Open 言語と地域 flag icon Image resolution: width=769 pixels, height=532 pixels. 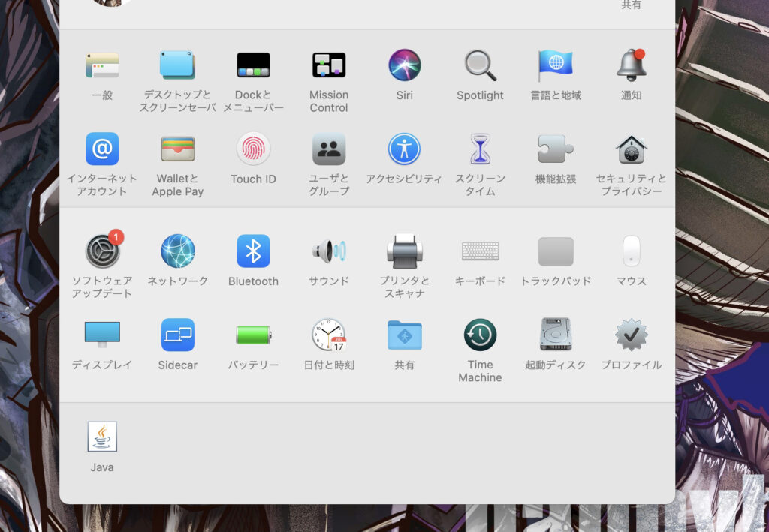[555, 65]
